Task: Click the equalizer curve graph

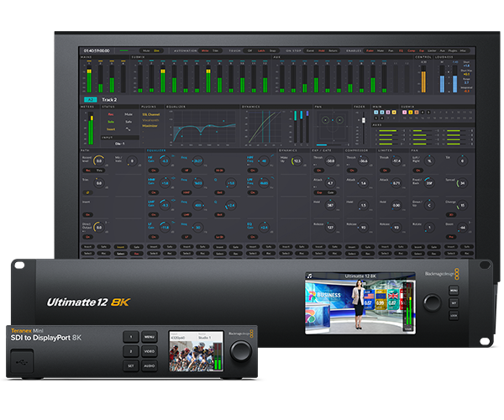Action: 204,127
